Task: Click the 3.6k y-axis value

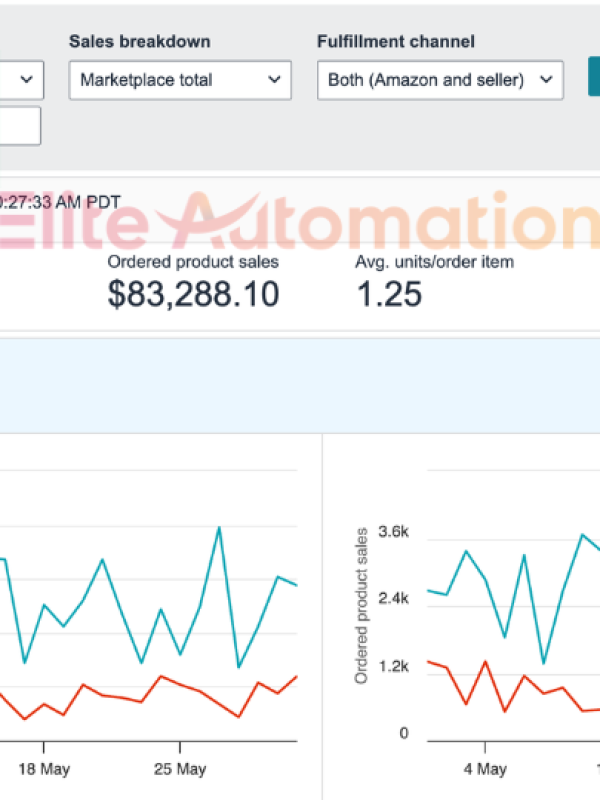Action: point(393,532)
